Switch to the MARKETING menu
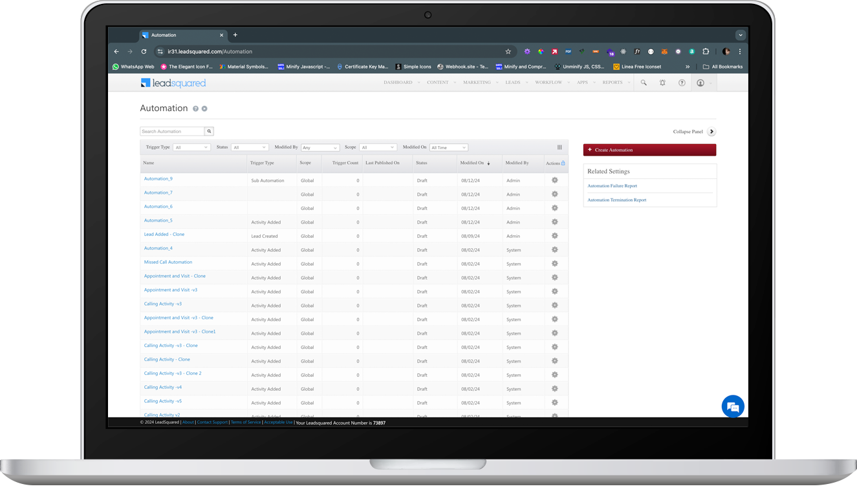This screenshot has width=857, height=504. [x=479, y=83]
